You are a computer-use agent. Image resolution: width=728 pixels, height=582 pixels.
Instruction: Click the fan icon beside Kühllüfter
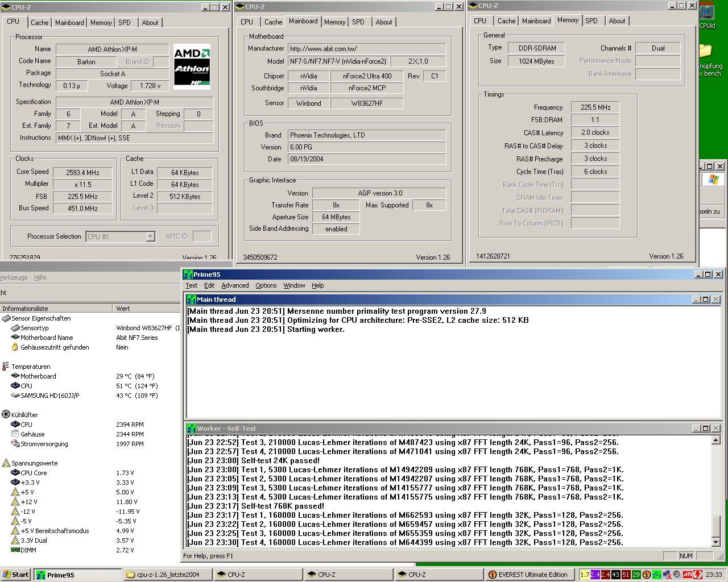(x=6, y=415)
